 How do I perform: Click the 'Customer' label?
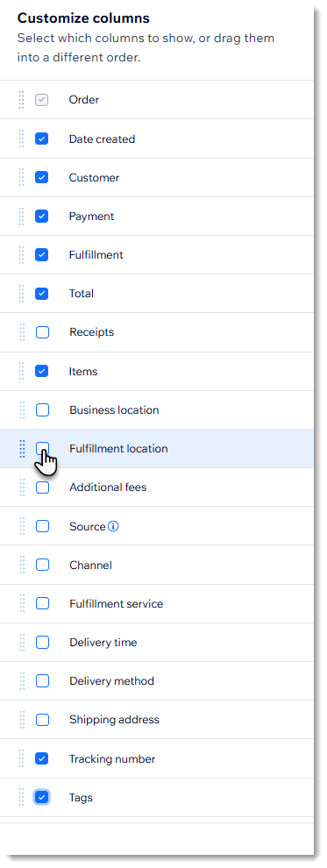pos(94,178)
